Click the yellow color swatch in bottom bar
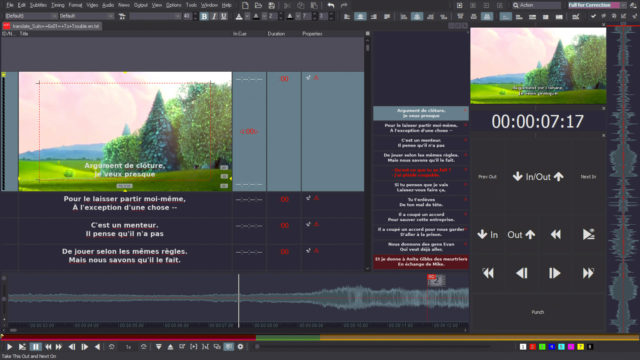Image resolution: width=640 pixels, height=360 pixels. [580, 347]
